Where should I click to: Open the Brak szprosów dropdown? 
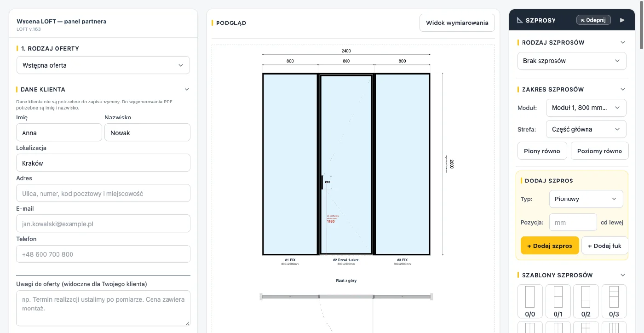tap(572, 61)
